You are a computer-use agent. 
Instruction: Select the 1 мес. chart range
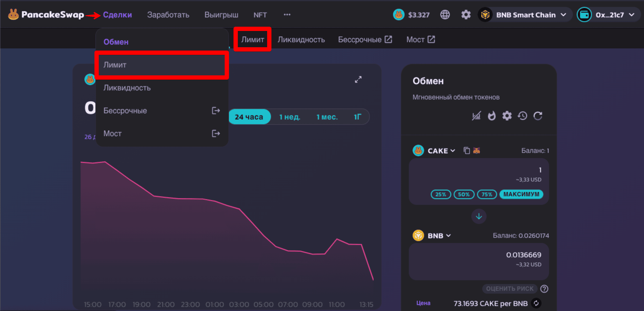[x=327, y=117]
